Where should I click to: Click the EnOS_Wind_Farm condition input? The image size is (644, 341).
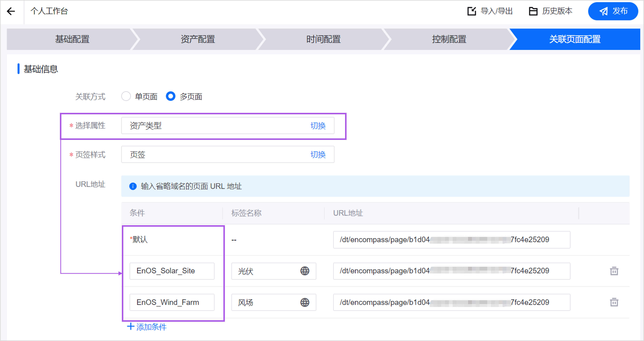pos(172,302)
